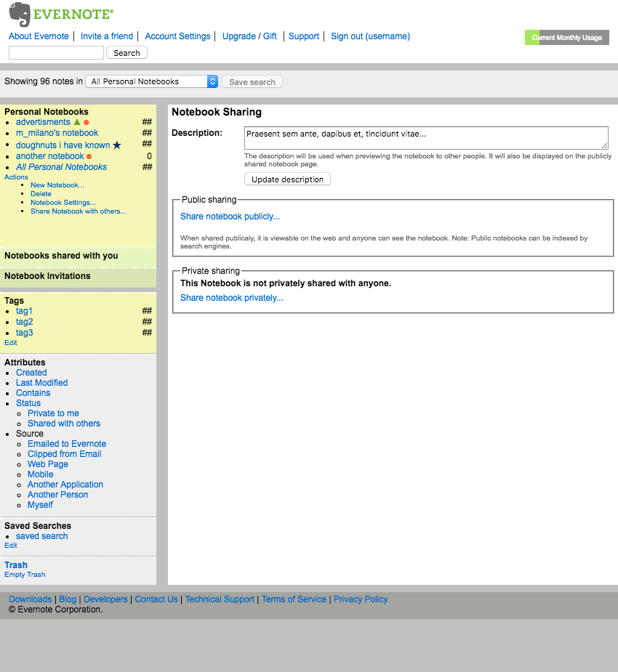Open Contact Us footer link
This screenshot has height=672, width=618.
(156, 599)
